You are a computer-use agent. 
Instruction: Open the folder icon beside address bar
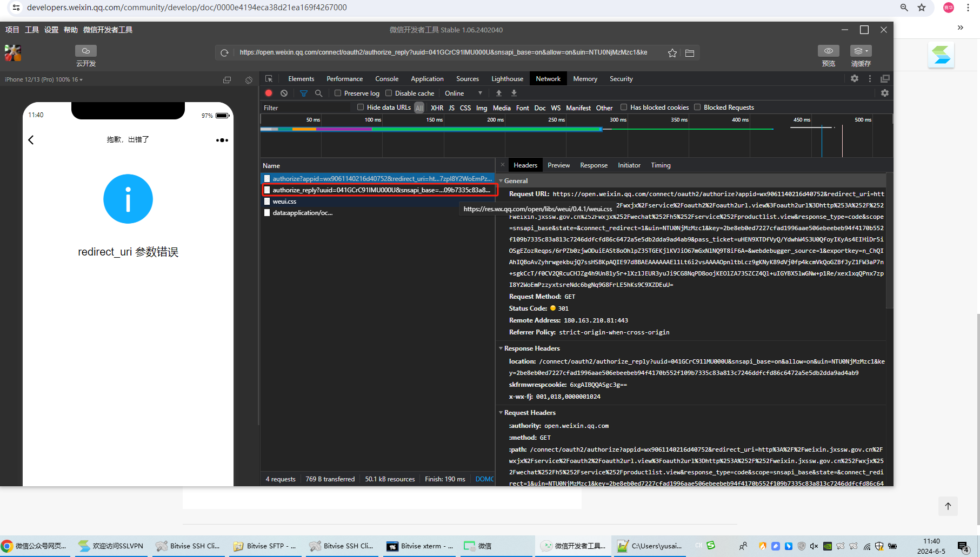coord(689,53)
